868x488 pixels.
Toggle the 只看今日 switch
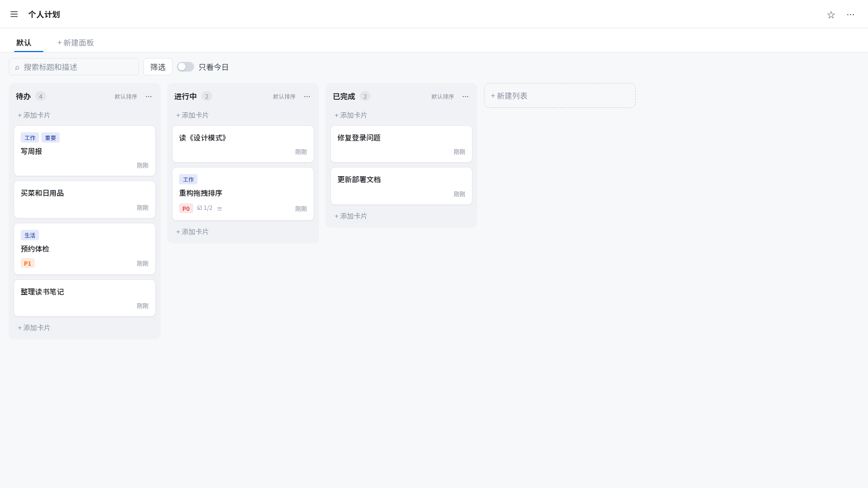pyautogui.click(x=186, y=67)
